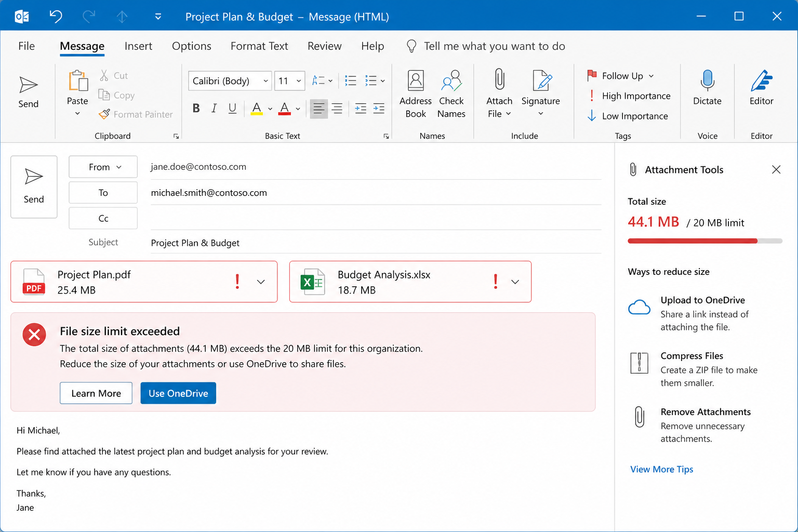
Task: Start Dictate microphone
Action: click(x=707, y=88)
